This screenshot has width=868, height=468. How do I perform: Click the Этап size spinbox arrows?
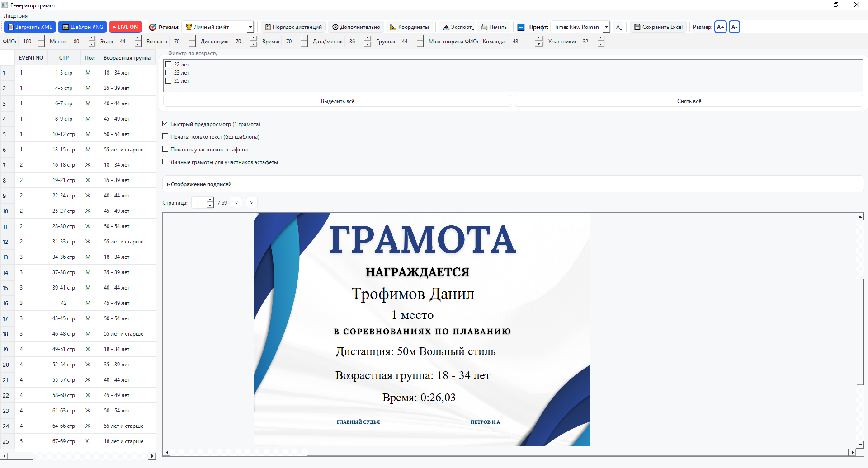click(x=138, y=42)
